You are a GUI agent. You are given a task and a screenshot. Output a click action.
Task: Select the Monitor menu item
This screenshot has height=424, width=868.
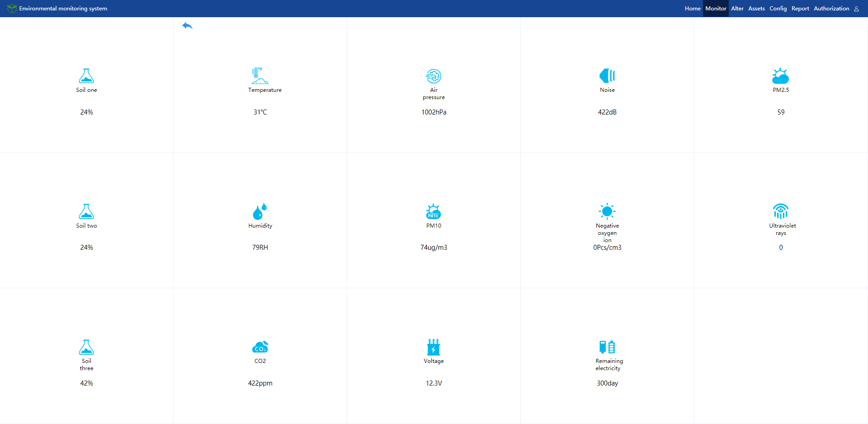point(716,9)
